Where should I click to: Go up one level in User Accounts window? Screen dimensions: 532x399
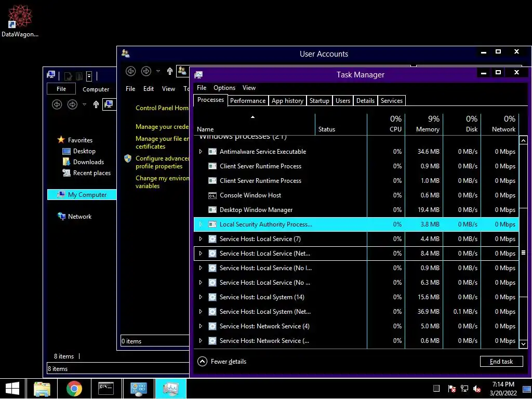(170, 71)
